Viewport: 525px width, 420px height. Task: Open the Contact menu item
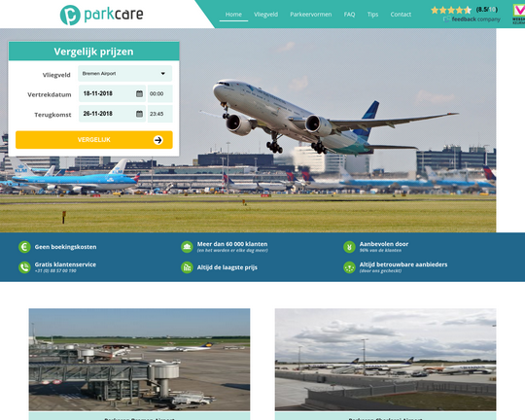pos(401,15)
